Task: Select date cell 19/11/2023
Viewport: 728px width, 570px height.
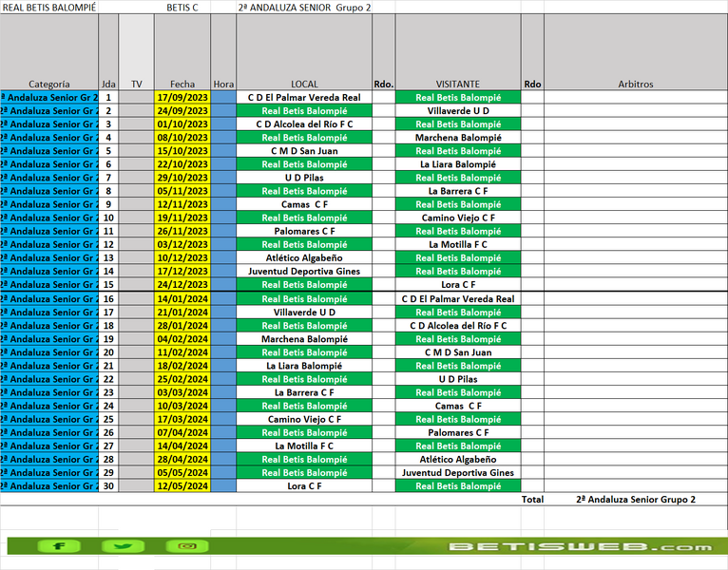Action: (x=182, y=218)
